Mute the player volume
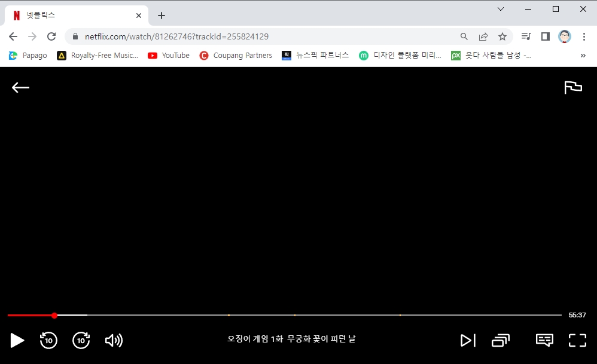 [114, 341]
